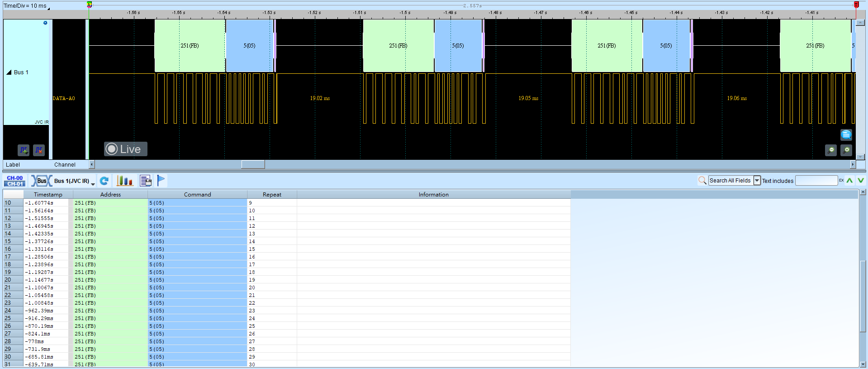Open the bar chart statistics icon
The width and height of the screenshot is (868, 369).
tap(124, 181)
